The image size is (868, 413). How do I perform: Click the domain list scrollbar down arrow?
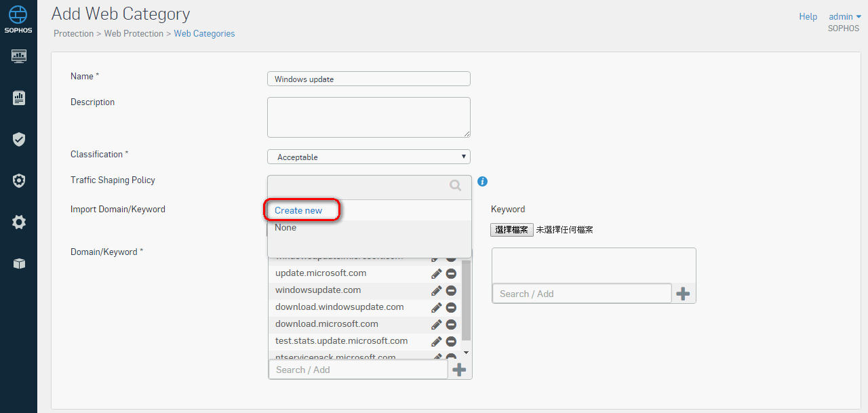(x=466, y=353)
